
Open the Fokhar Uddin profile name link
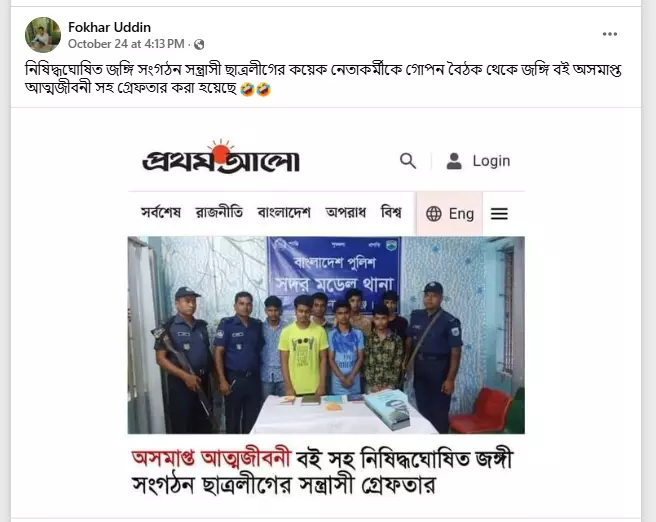click(110, 27)
